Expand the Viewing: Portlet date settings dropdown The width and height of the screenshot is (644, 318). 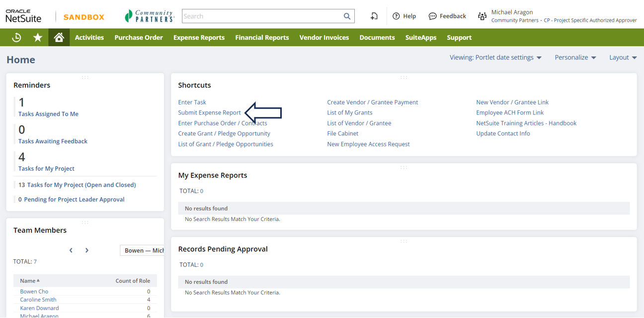click(495, 58)
